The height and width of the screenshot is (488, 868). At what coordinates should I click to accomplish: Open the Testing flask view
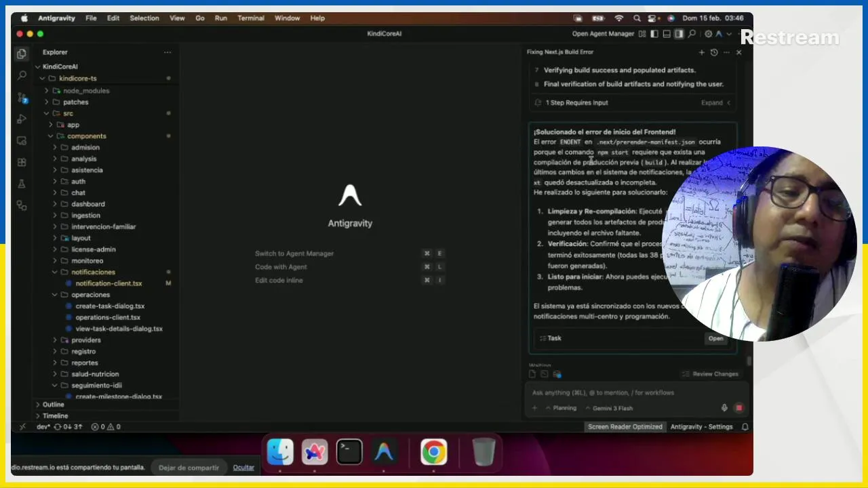click(x=22, y=184)
